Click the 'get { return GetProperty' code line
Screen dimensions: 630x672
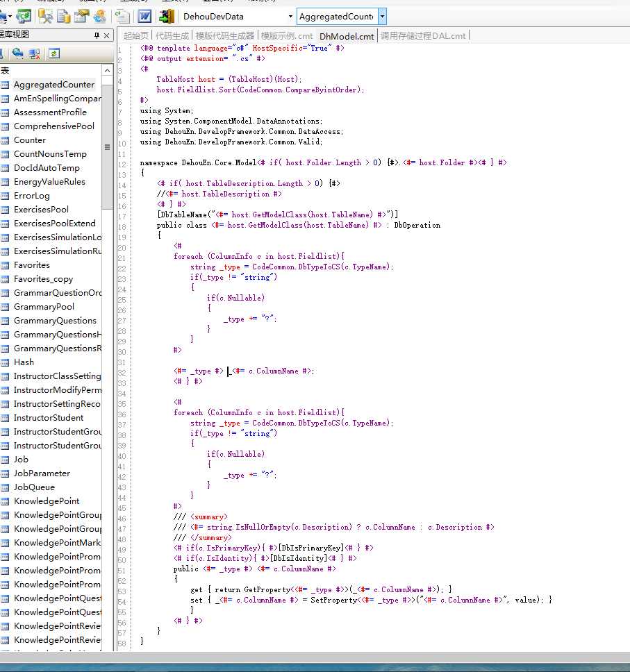click(x=321, y=589)
